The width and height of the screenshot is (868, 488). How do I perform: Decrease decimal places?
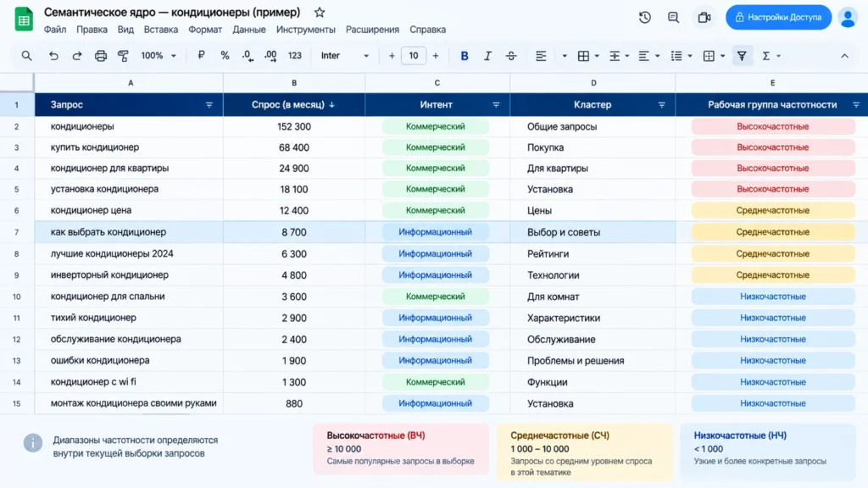point(248,55)
